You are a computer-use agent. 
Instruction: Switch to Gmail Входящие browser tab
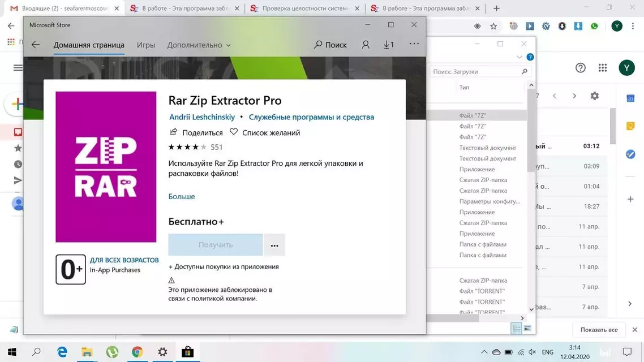pyautogui.click(x=65, y=8)
